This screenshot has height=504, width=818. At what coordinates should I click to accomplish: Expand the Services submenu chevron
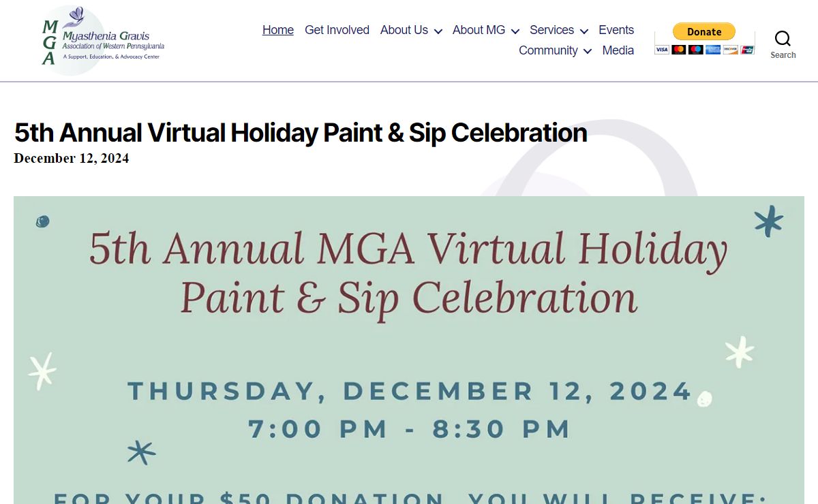pyautogui.click(x=584, y=31)
